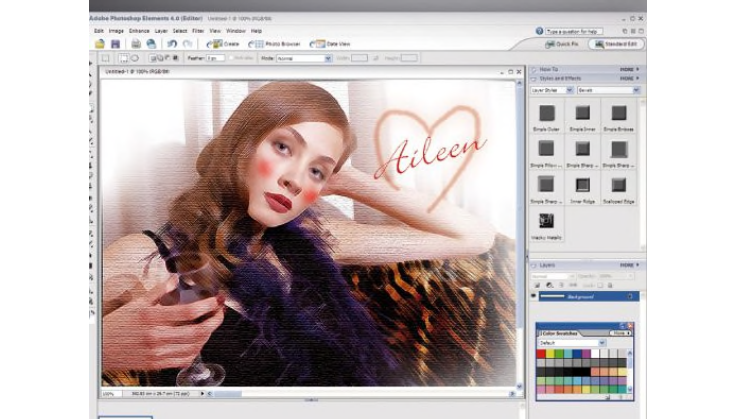This screenshot has height=419, width=746.
Task: Open the Edit menu
Action: [98, 31]
